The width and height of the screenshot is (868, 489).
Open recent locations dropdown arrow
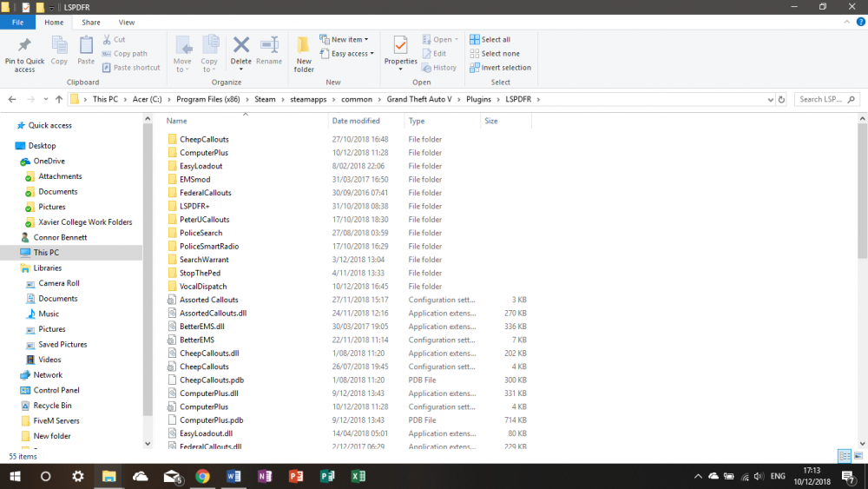(45, 100)
